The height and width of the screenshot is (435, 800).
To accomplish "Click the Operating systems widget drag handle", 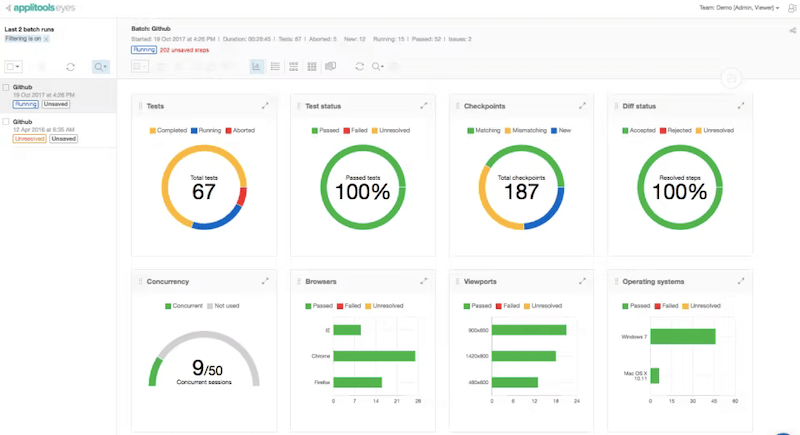I will (x=616, y=282).
